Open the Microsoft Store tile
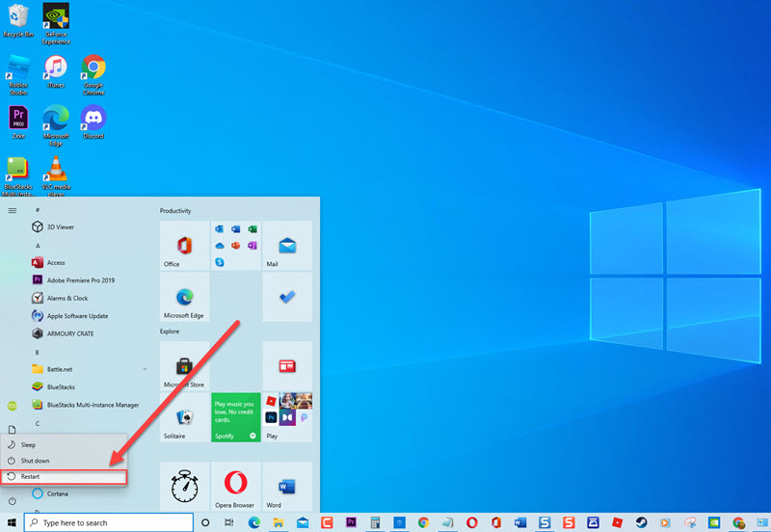This screenshot has width=771, height=532. 184,366
